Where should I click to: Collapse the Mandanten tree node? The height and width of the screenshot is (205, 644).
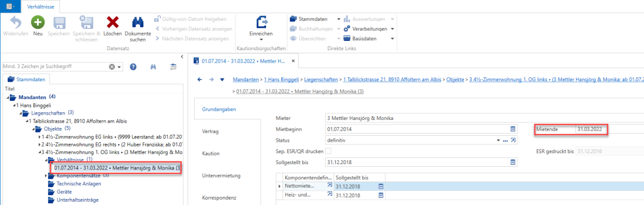8,98
